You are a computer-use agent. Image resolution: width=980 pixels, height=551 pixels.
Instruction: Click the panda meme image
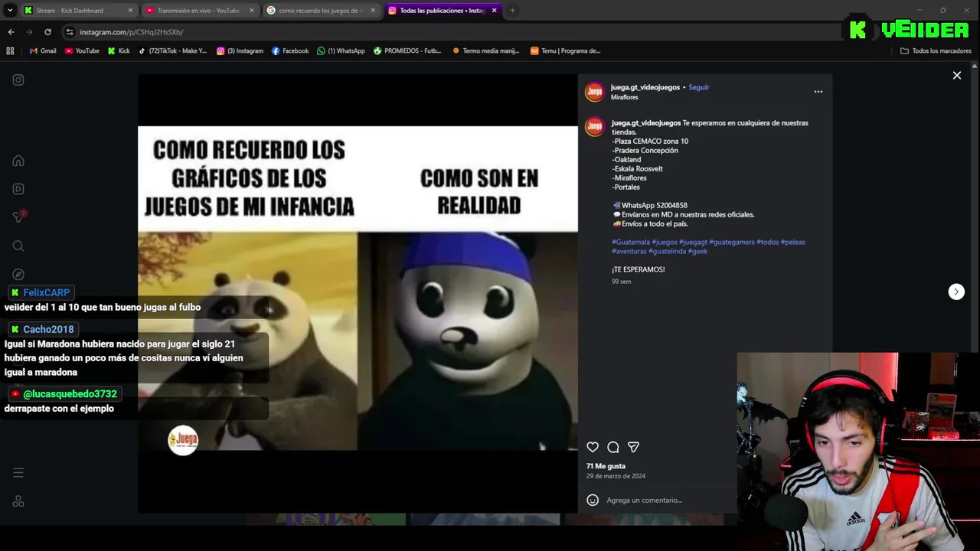[x=358, y=289]
